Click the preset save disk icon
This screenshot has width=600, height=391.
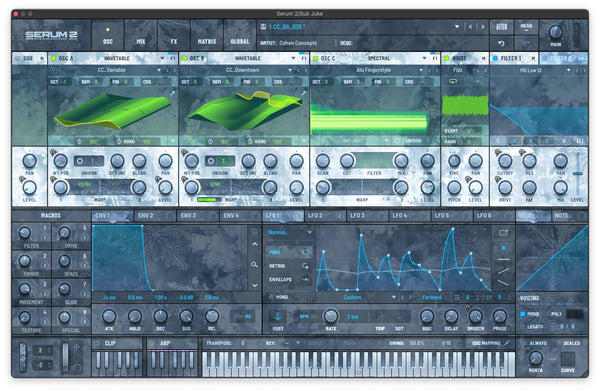click(x=263, y=26)
